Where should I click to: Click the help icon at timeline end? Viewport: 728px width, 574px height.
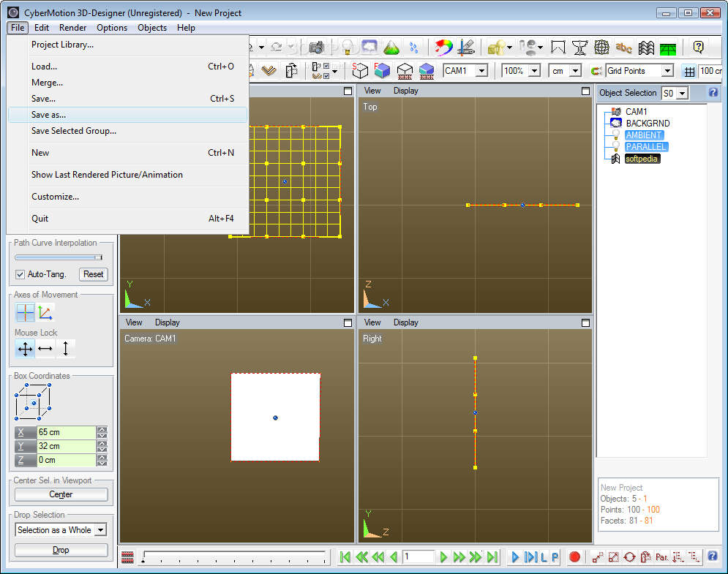[712, 556]
